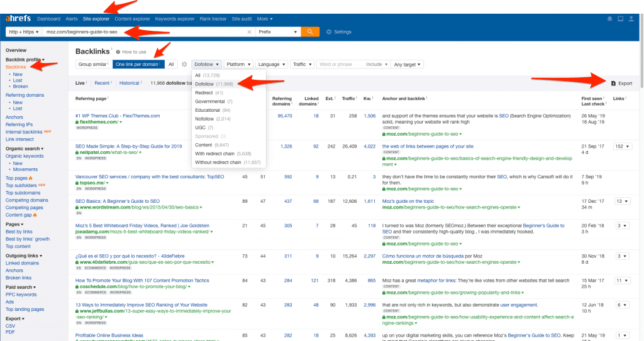Open Rank tracker in top navigation
Screen dimensions: 644x341
click(213, 19)
